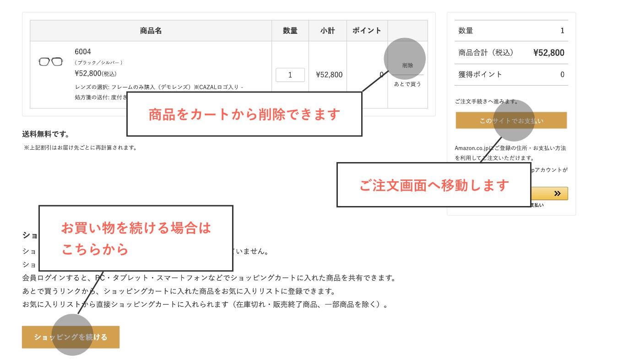
Task: Click the quantity input field showing 1
Action: point(290,75)
